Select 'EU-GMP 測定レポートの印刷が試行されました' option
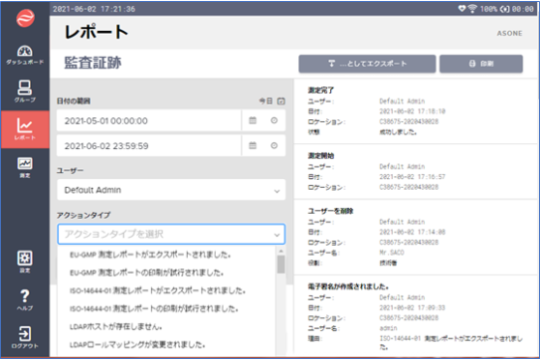540x360 pixels. [x=147, y=273]
